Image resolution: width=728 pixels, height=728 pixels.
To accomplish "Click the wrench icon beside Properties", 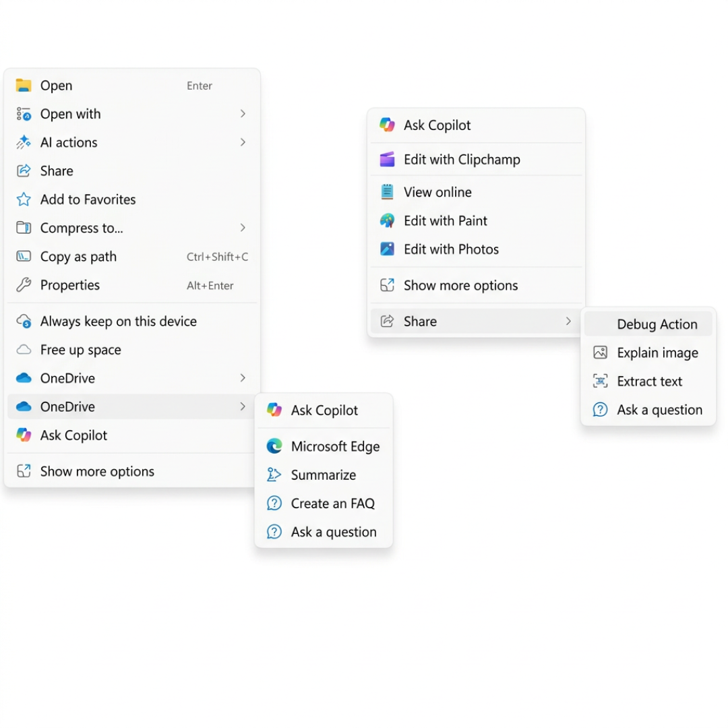I will [x=23, y=284].
